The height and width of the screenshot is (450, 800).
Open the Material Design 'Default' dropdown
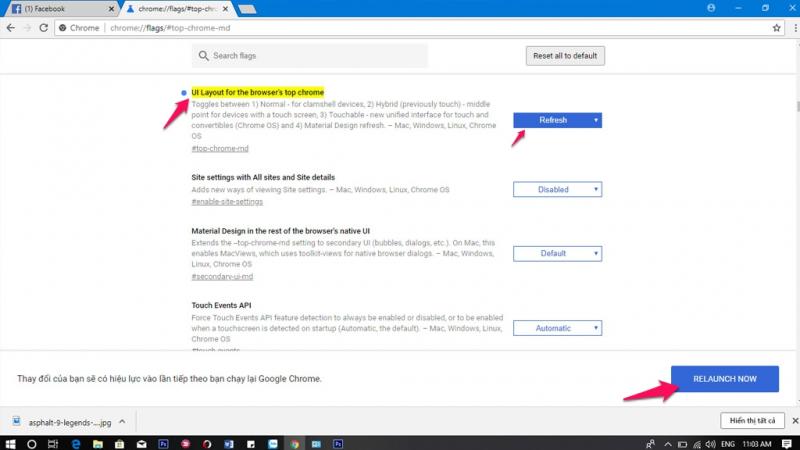(557, 253)
